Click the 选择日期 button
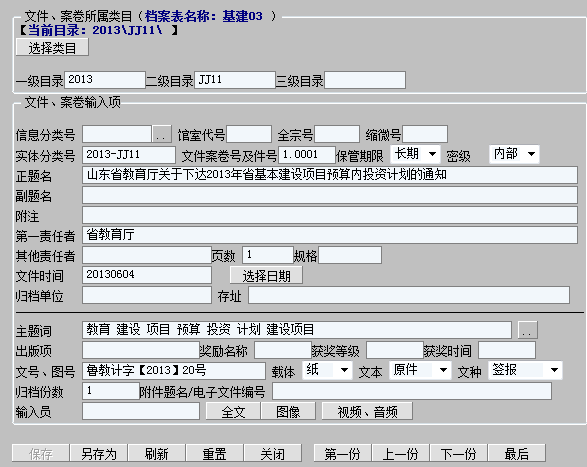 point(266,276)
